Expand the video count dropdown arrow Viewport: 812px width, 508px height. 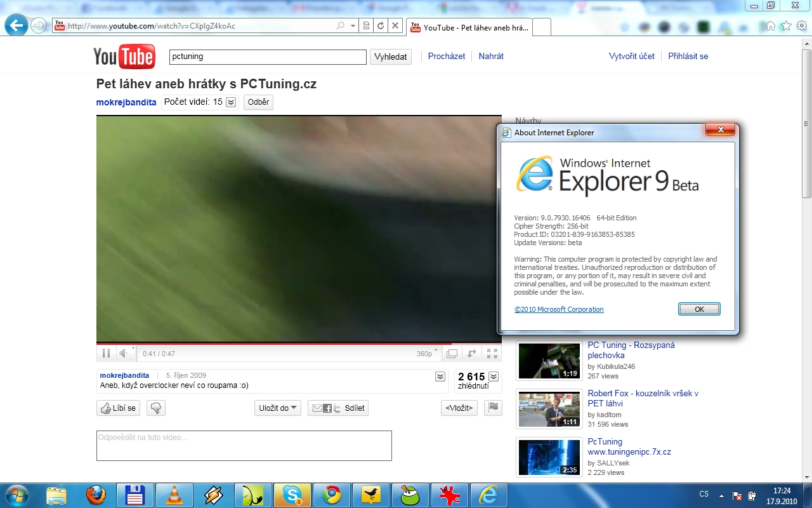(231, 102)
